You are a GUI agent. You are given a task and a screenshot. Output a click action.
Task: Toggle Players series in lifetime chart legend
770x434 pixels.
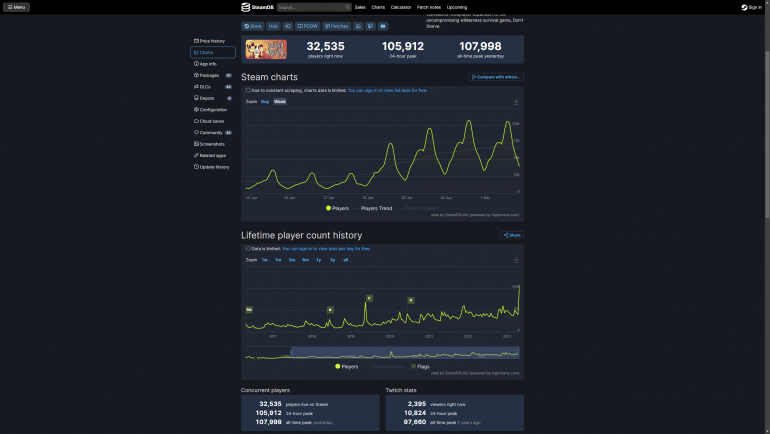[x=347, y=366]
